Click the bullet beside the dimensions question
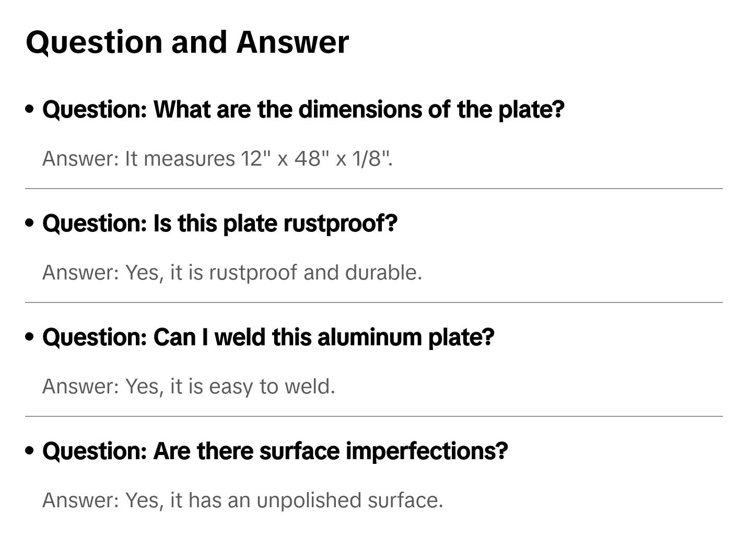This screenshot has width=748, height=560. click(30, 109)
